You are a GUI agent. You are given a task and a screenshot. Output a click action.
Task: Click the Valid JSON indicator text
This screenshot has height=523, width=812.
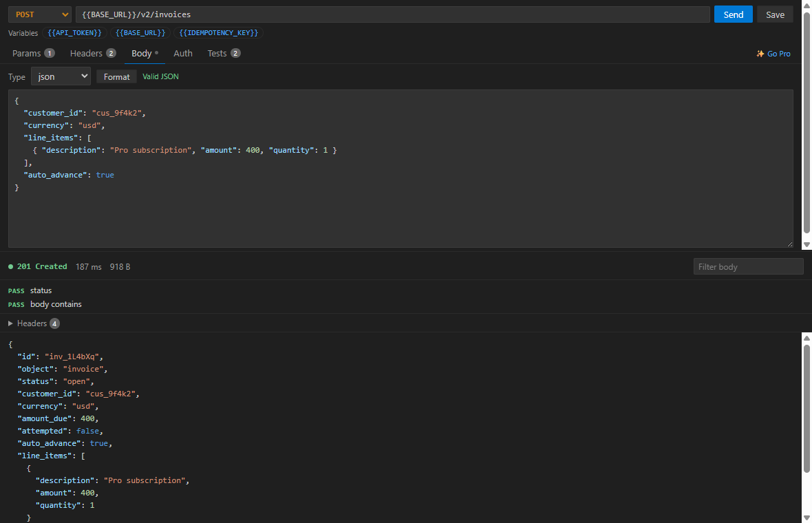click(160, 76)
